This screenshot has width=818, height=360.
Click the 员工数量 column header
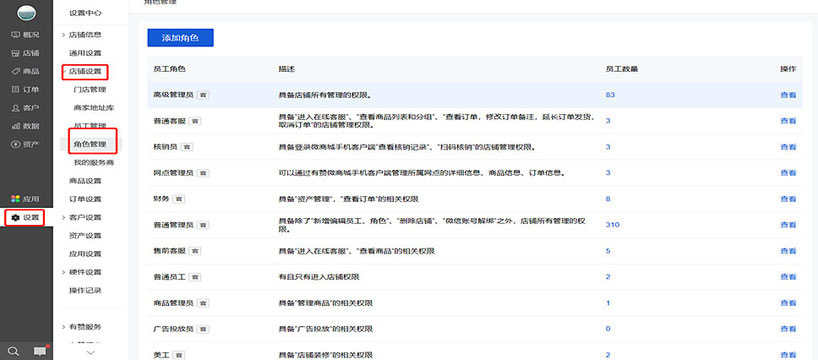click(622, 69)
